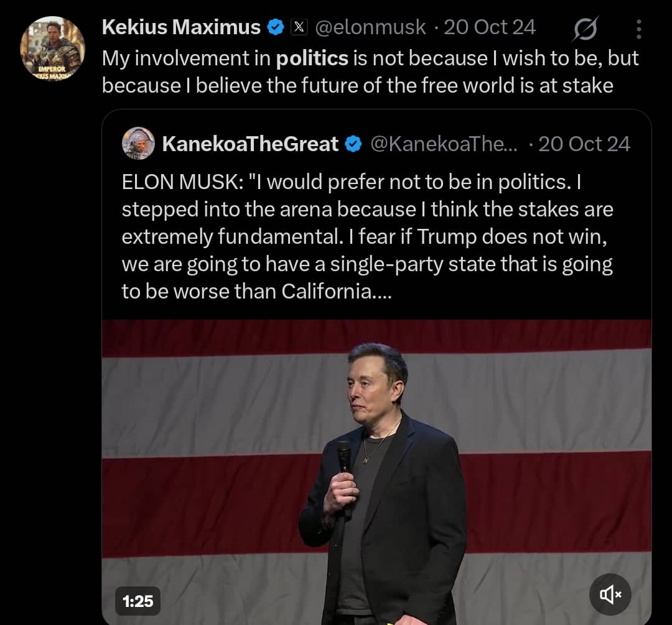This screenshot has width=672, height=625.
Task: Click the main post text about free world
Action: pos(370,72)
